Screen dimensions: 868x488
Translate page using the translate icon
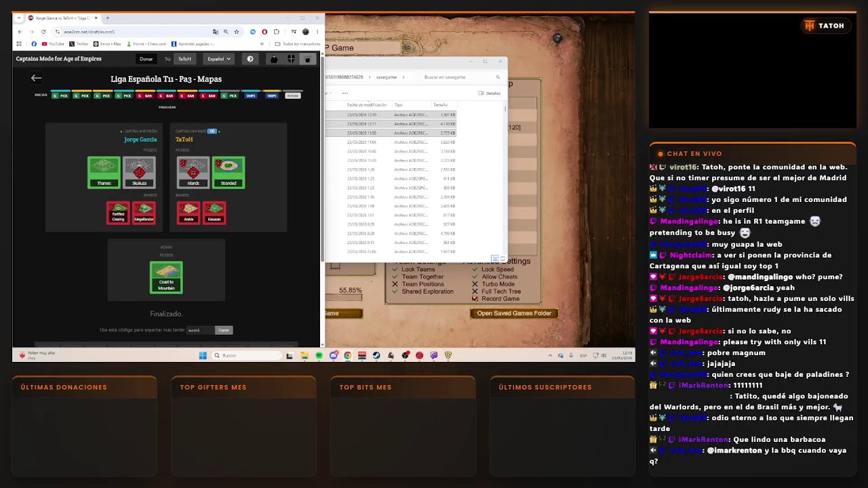coord(216,32)
